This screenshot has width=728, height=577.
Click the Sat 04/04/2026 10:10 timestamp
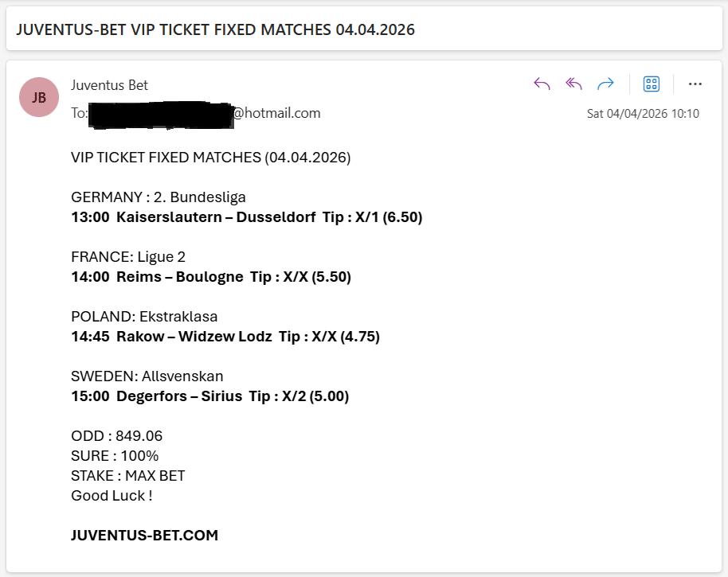[x=643, y=114]
